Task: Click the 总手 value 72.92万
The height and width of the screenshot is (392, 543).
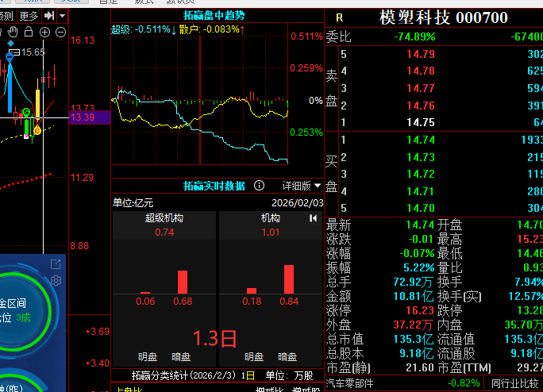Action: coord(413,282)
